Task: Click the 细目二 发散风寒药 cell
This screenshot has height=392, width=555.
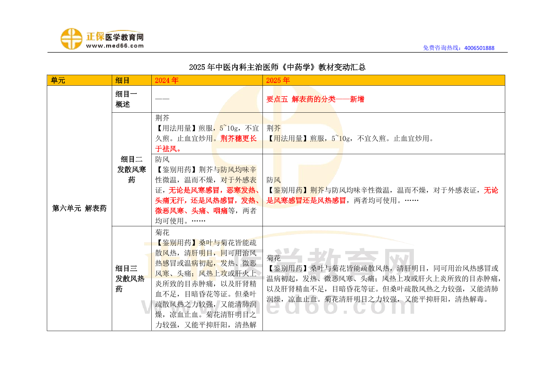Action: (132, 169)
